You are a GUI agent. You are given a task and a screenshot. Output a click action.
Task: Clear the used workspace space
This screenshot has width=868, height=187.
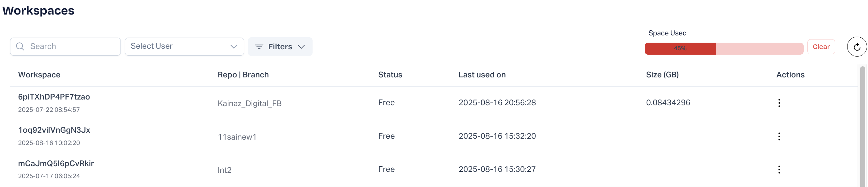pyautogui.click(x=821, y=47)
